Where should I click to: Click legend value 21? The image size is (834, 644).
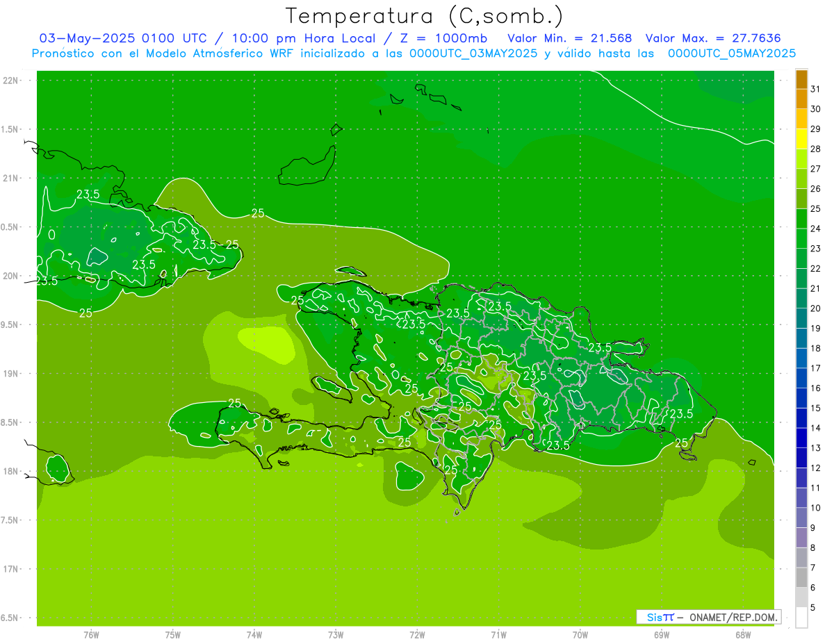pos(816,288)
